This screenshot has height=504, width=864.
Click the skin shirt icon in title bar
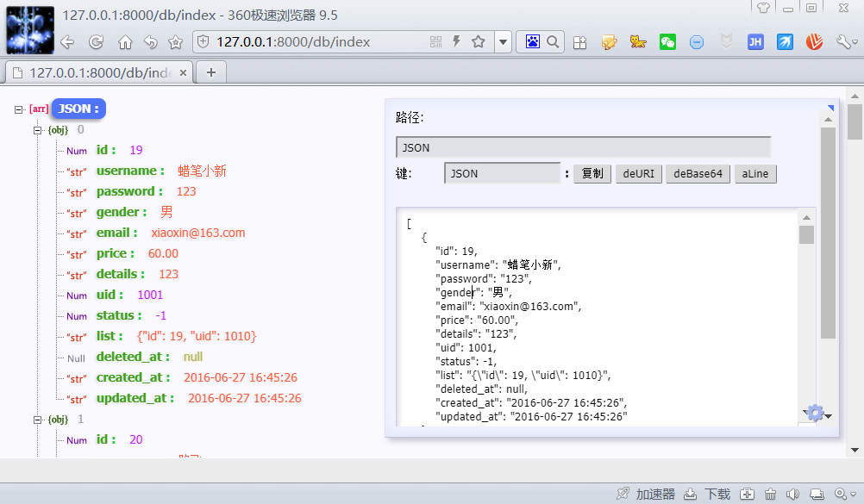click(763, 8)
